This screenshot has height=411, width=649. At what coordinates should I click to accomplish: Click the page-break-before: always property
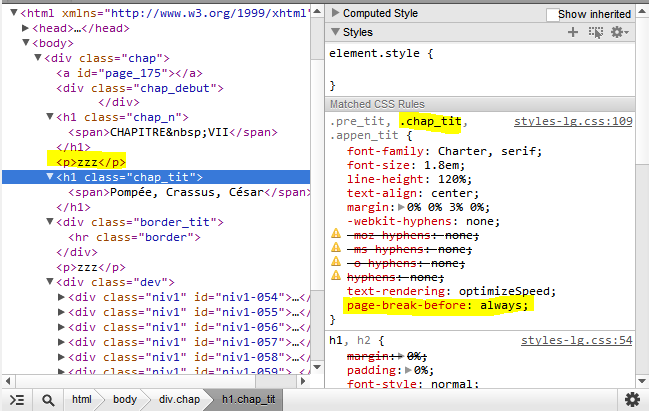click(x=437, y=305)
